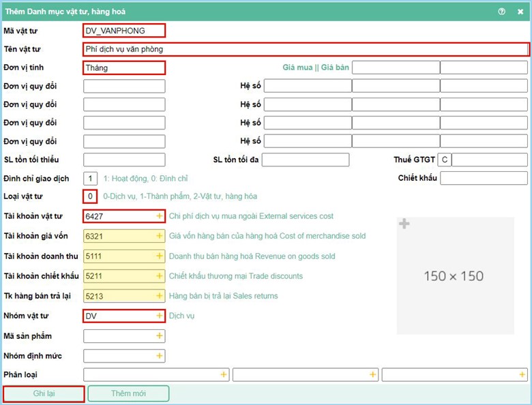Click plus icon in Tài khoản giá vốn field
This screenshot has width=532, height=405.
pyautogui.click(x=160, y=236)
